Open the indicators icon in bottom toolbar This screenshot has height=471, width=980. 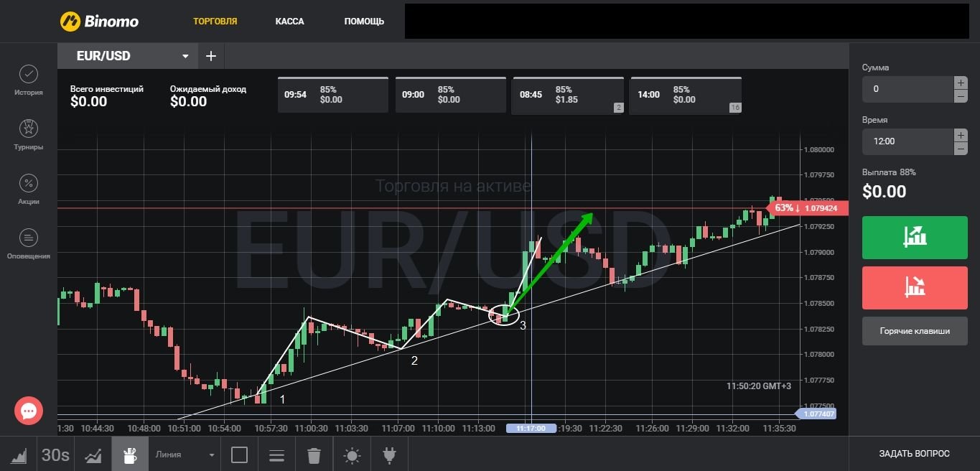pos(93,454)
